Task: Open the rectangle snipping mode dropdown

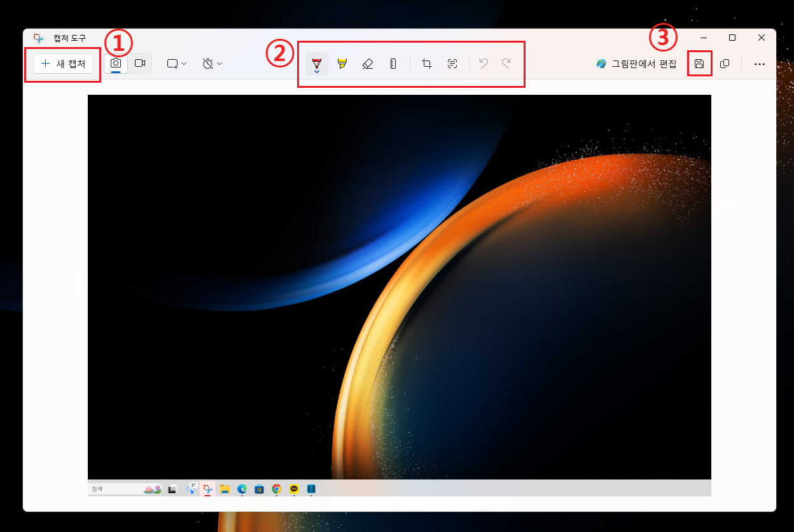Action: tap(177, 64)
